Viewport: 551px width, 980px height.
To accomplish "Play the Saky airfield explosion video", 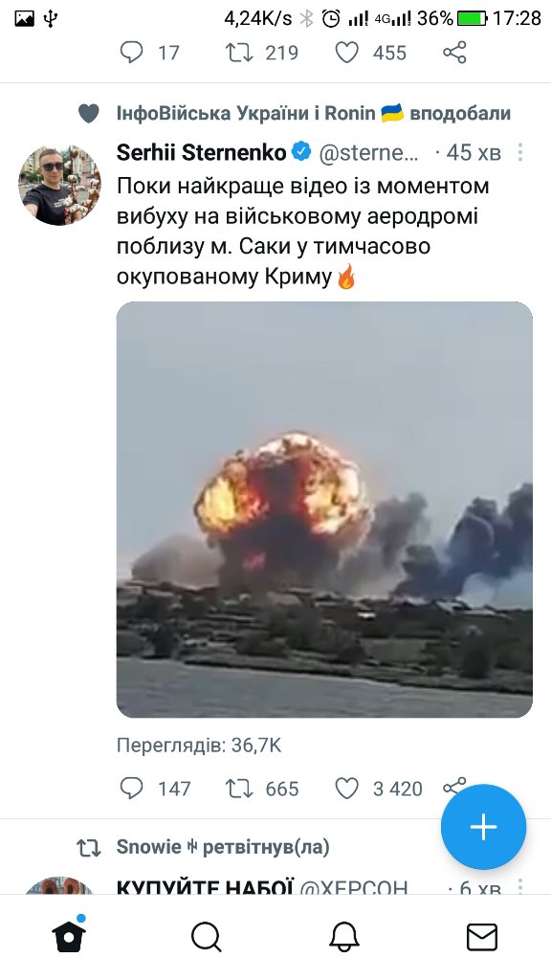I will [x=324, y=509].
